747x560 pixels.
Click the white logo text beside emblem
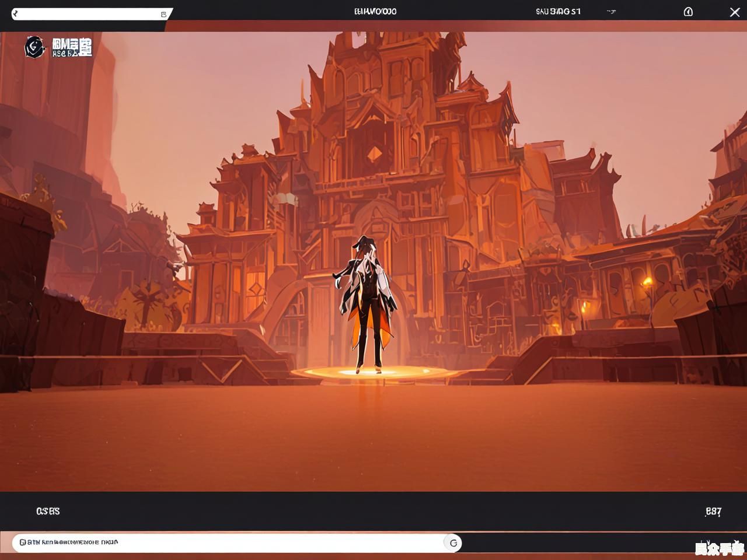pos(72,47)
